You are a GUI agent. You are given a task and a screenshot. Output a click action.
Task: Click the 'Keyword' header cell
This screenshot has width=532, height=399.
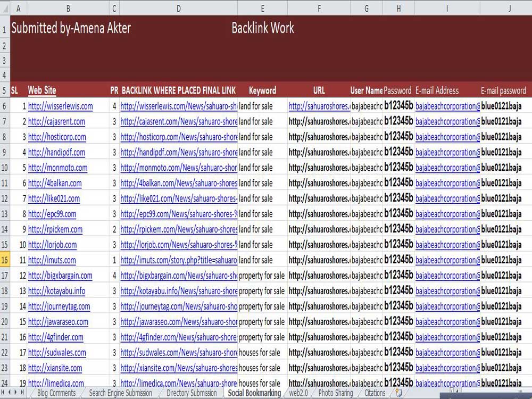tap(262, 90)
